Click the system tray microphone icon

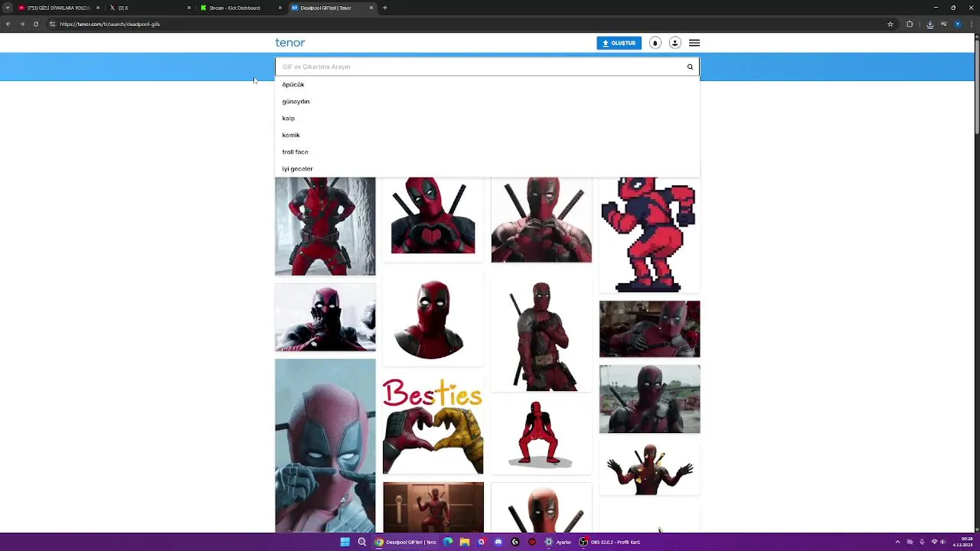coord(922,542)
